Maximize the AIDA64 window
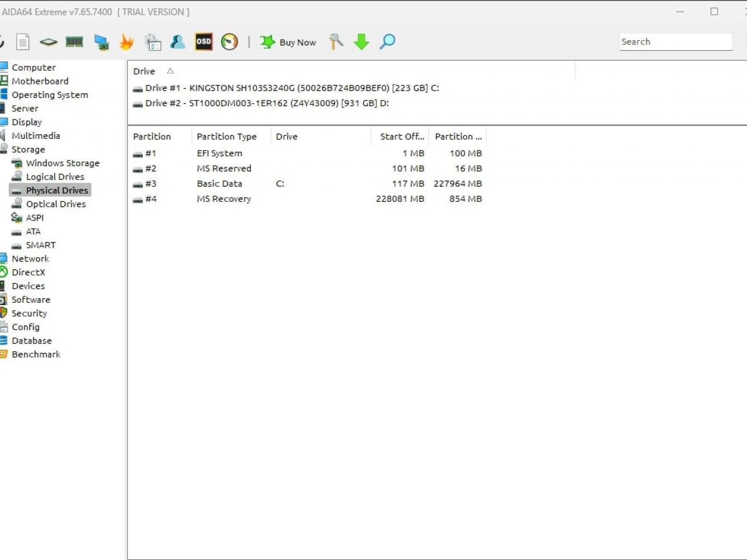This screenshot has height=560, width=747. [x=714, y=12]
